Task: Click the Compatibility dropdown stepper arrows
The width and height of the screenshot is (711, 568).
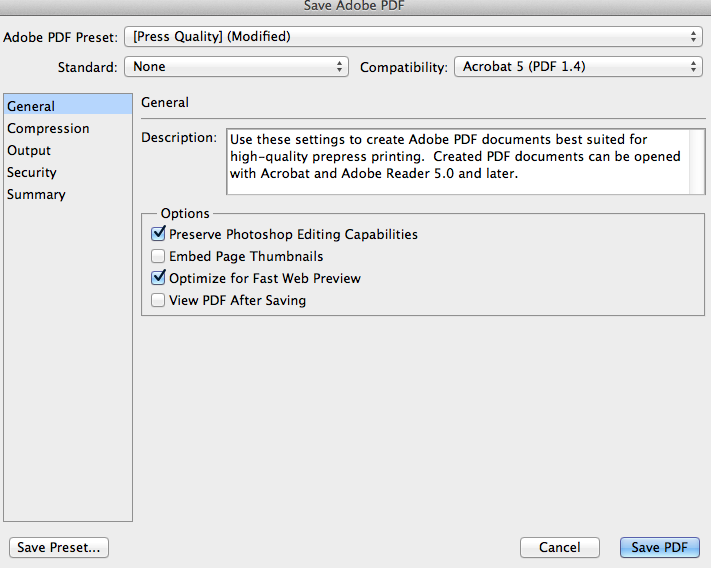Action: (x=693, y=67)
